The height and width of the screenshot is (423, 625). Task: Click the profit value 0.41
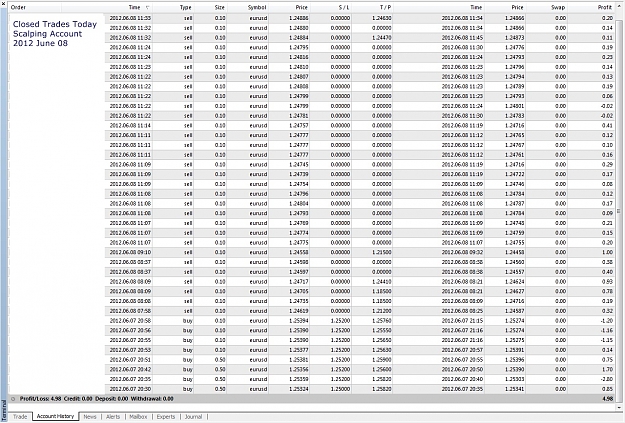click(607, 126)
